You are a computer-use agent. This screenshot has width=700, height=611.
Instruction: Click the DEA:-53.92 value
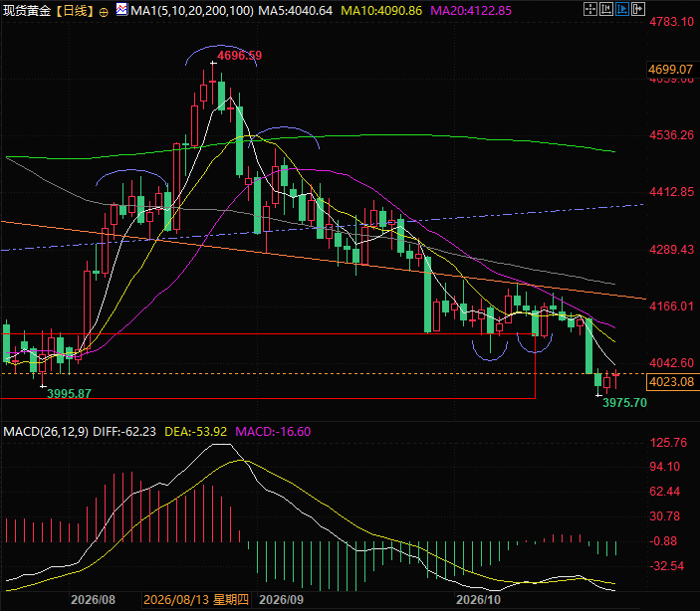[195, 432]
